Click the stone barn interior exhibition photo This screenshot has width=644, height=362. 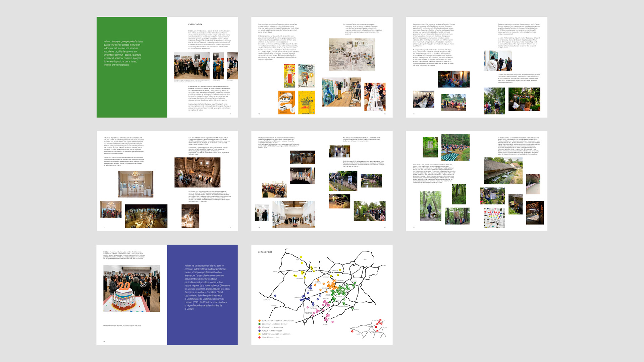pyautogui.click(x=197, y=172)
